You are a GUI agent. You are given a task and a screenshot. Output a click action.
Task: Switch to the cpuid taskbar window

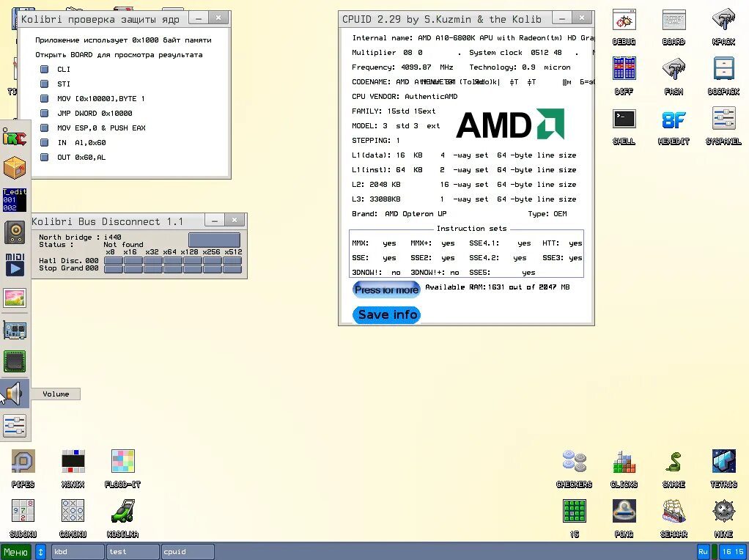click(188, 552)
